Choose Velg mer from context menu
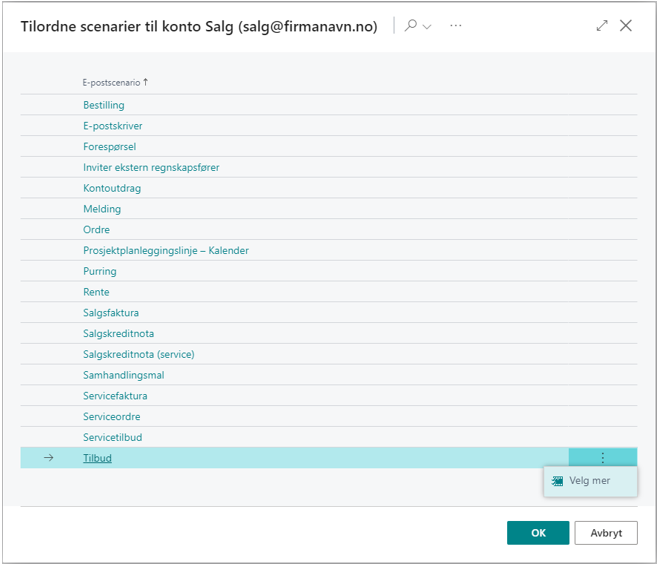 tap(589, 481)
